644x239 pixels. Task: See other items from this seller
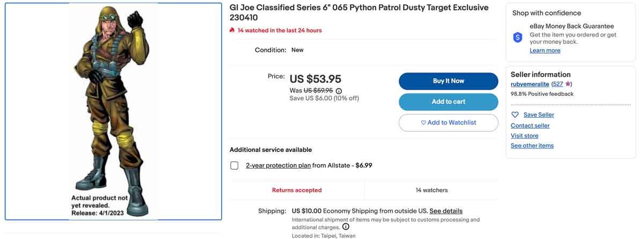coord(532,146)
